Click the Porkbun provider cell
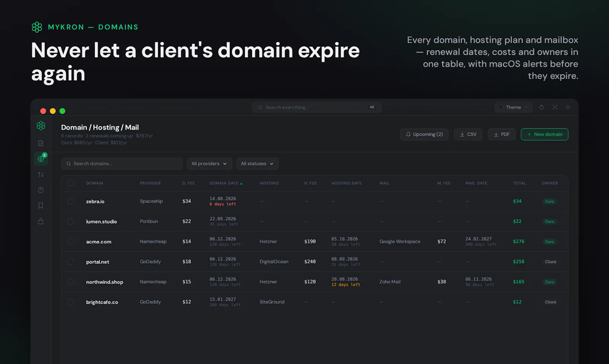This screenshot has height=364, width=609. coord(149,221)
